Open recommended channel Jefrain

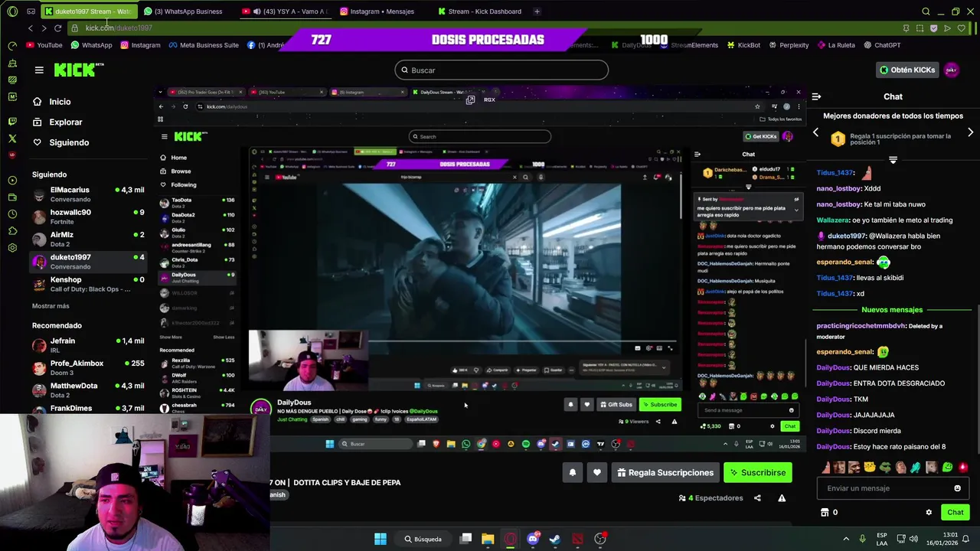point(87,345)
